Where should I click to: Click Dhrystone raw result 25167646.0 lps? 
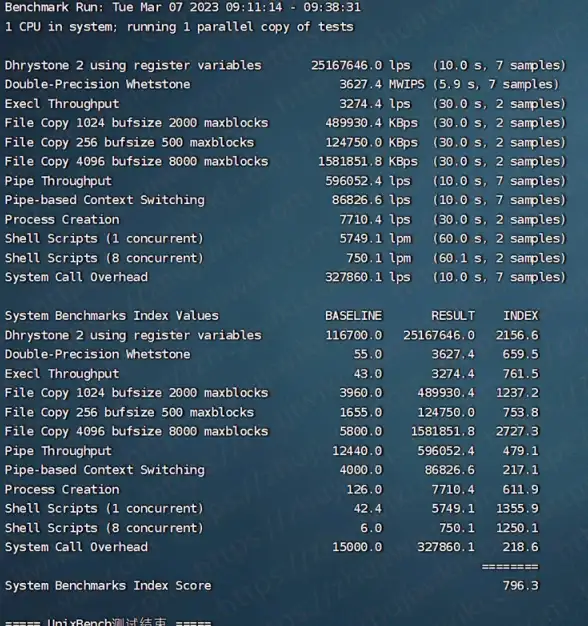pos(360,65)
